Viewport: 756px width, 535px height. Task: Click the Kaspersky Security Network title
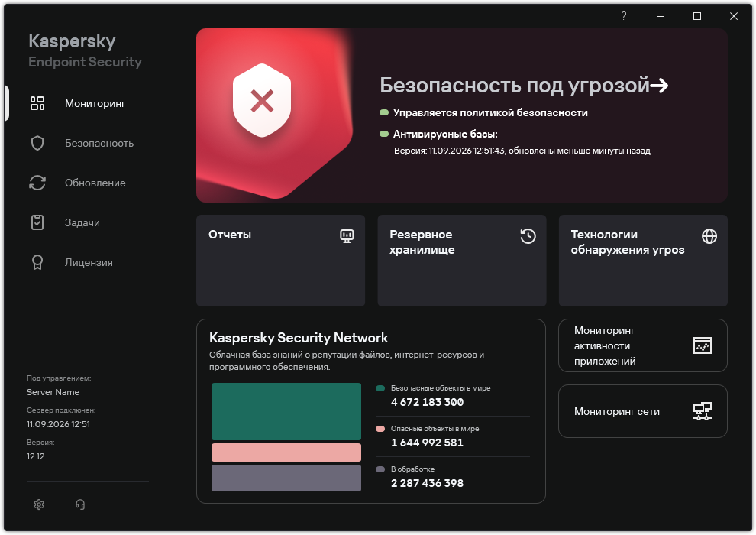pyautogui.click(x=299, y=338)
